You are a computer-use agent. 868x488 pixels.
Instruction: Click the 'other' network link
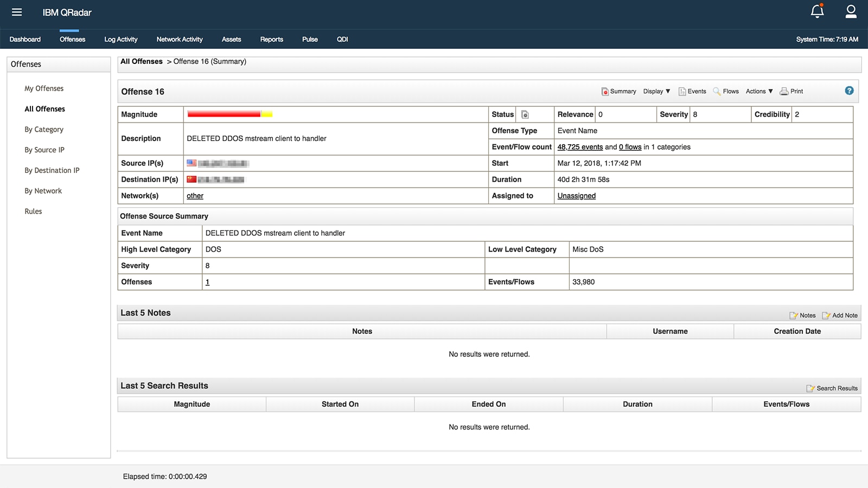[x=195, y=196]
